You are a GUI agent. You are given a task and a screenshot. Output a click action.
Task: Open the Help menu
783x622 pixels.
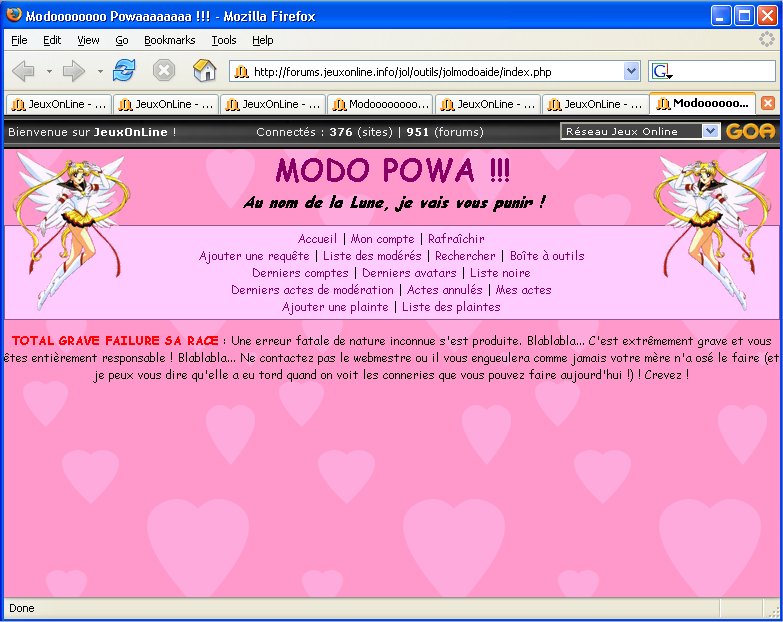click(262, 40)
